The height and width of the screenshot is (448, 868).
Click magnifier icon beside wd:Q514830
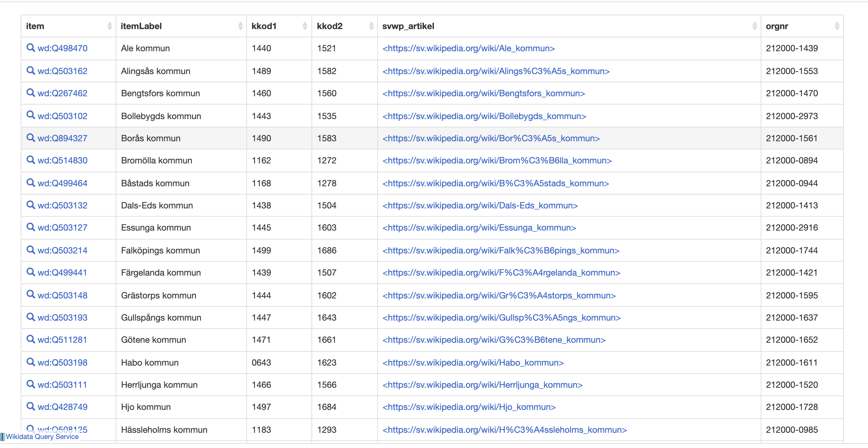(31, 160)
